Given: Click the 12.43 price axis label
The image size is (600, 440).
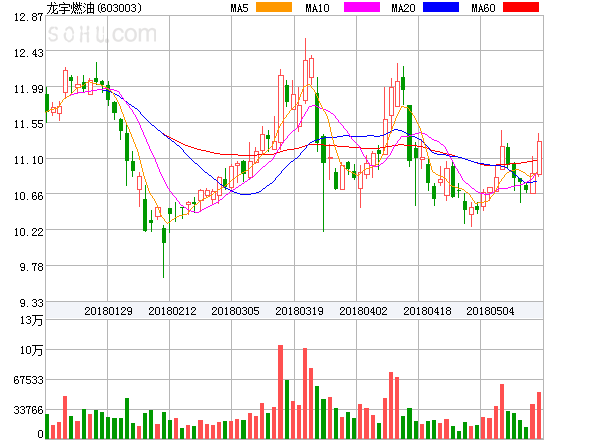Looking at the screenshot, I should 29,53.
